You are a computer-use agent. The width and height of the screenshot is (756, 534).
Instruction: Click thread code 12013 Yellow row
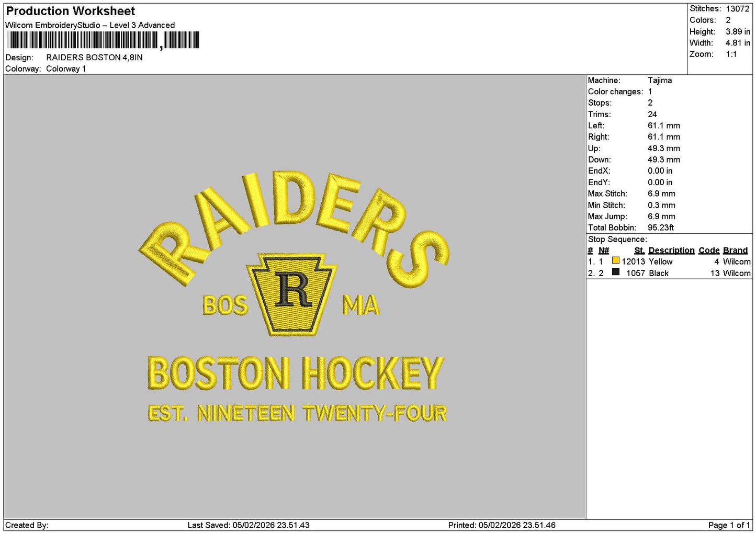click(x=669, y=262)
